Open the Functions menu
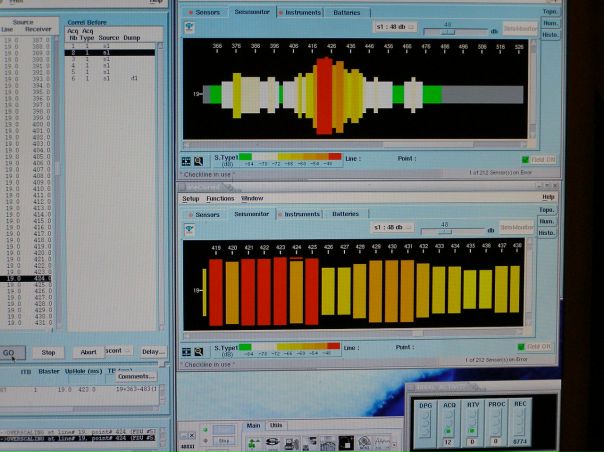The width and height of the screenshot is (604, 452). (220, 199)
